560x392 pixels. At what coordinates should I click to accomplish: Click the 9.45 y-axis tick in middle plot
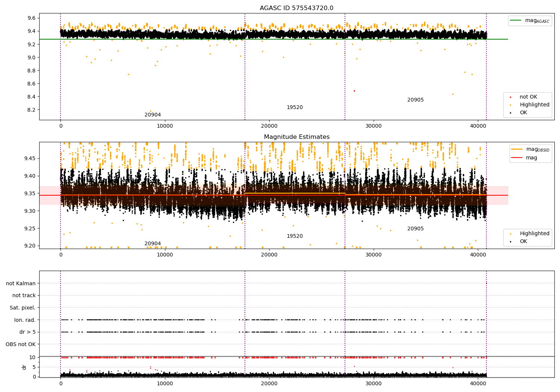pyautogui.click(x=30, y=159)
